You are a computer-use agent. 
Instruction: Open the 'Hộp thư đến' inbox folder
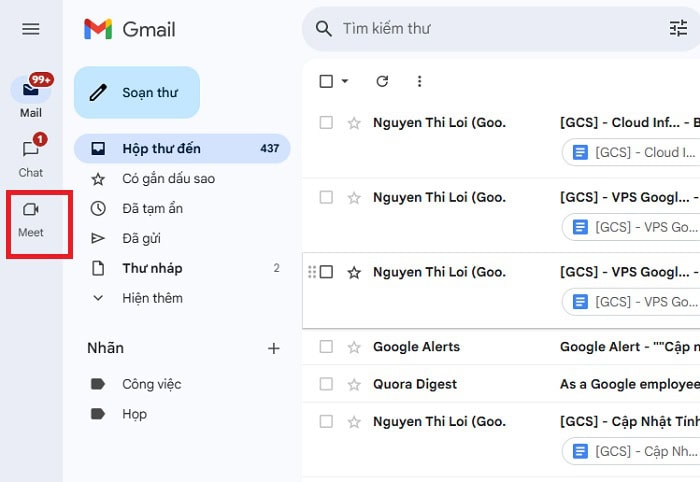click(x=161, y=148)
